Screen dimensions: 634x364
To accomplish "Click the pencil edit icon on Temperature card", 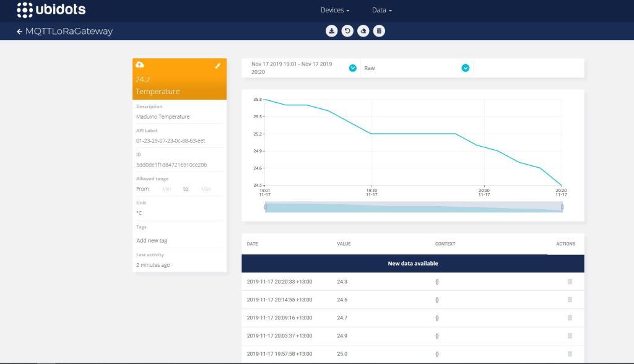I will click(x=217, y=66).
